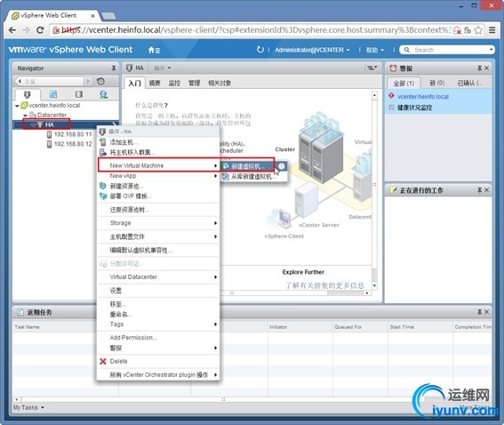Open the 帮助 help dropdown

(375, 50)
